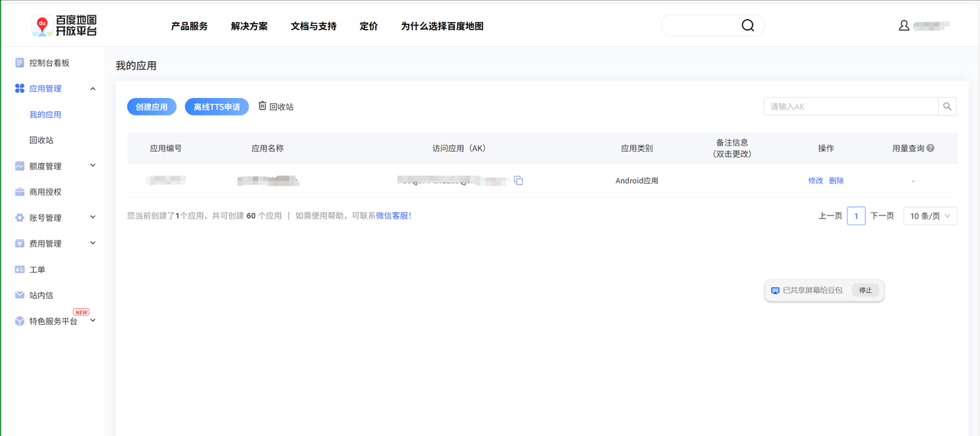Open 站内信 in the sidebar
Image resolution: width=980 pixels, height=436 pixels.
41,295
